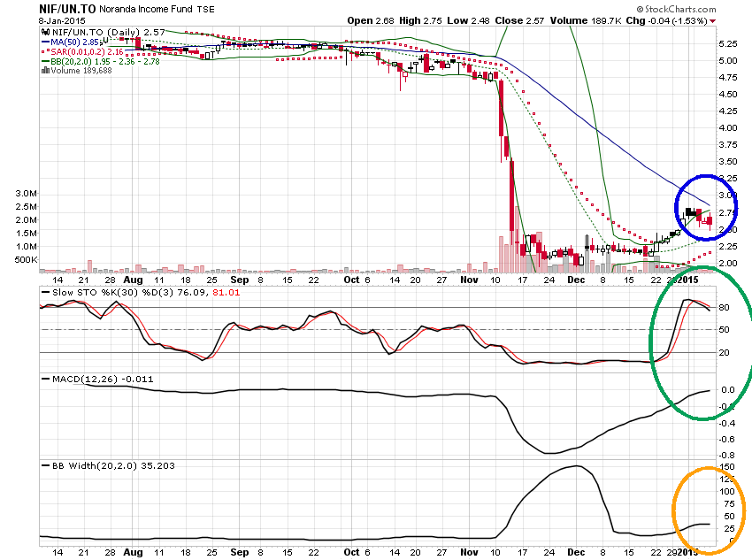Viewport: 752px width, 560px height.
Task: Click the Noranda Income Fund name
Action: 145,9
